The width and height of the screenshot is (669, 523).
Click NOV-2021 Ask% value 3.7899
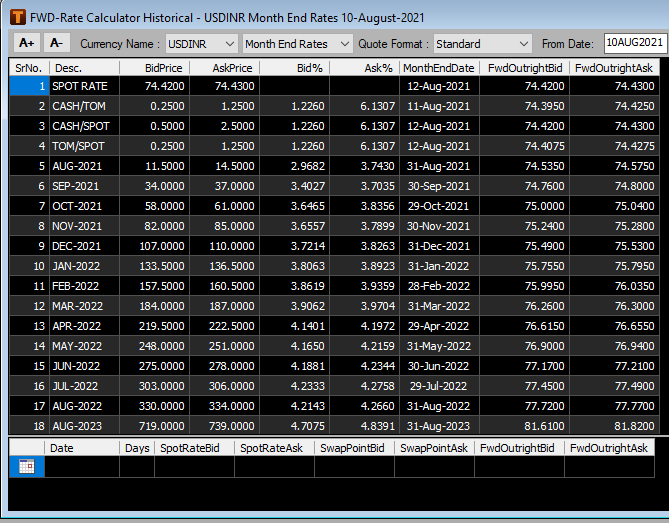[364, 226]
